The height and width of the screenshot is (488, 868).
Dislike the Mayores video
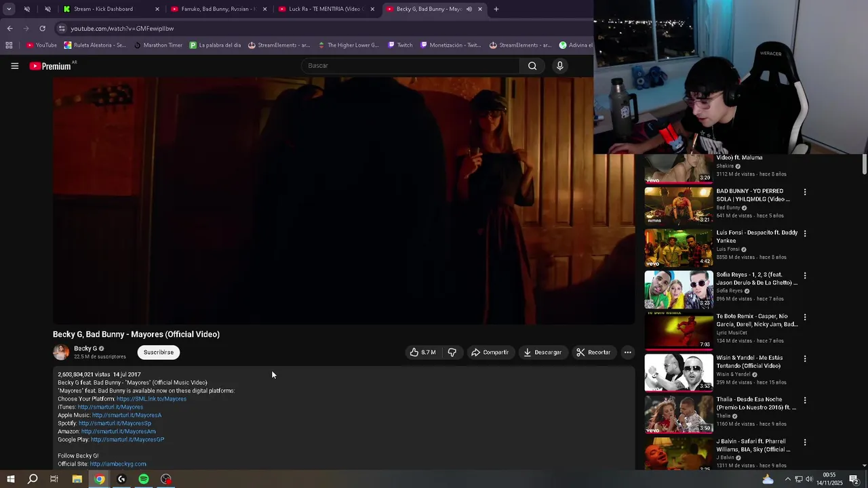[x=452, y=352]
